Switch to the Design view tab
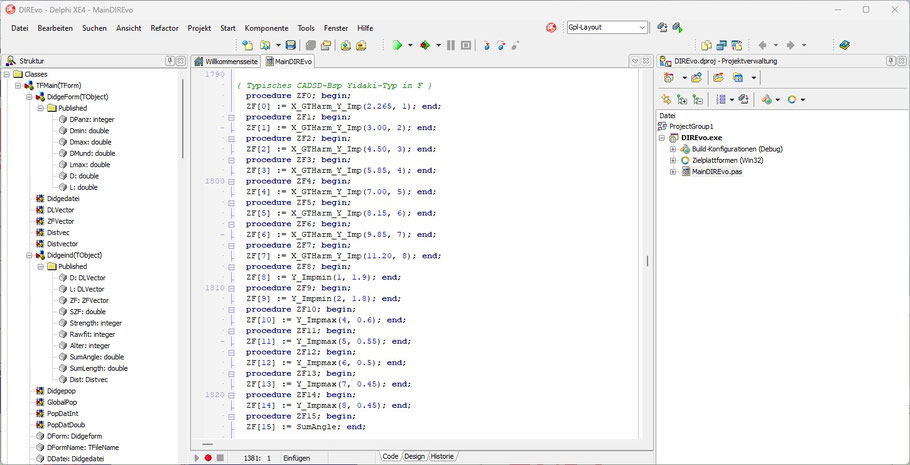This screenshot has width=910, height=465. 414,456
